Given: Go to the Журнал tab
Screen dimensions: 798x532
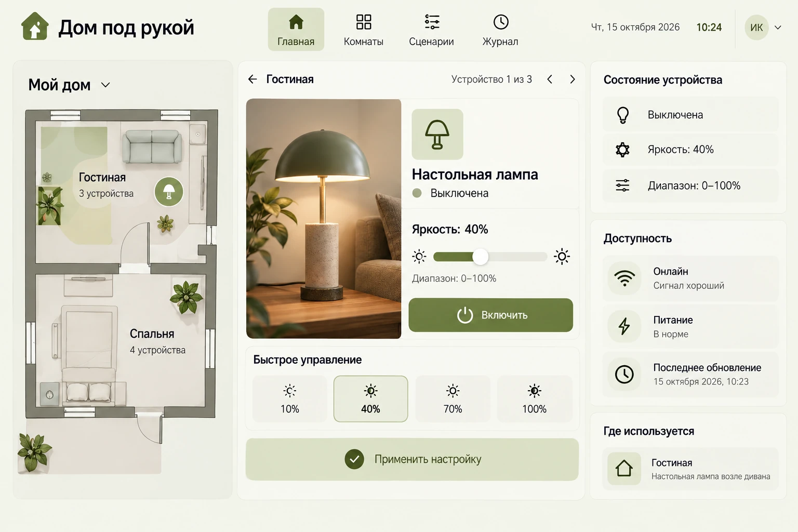Looking at the screenshot, I should point(500,30).
